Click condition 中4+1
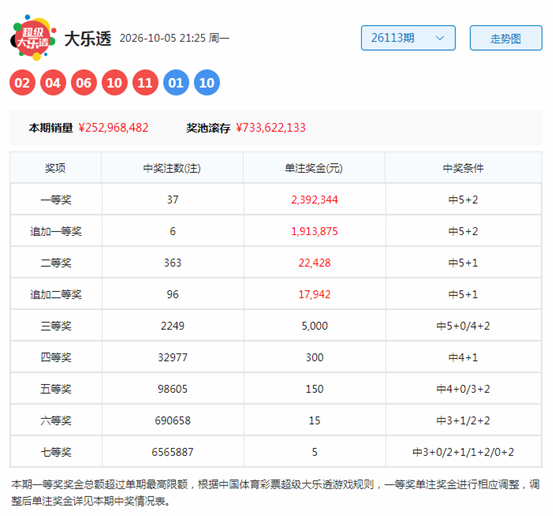553x516 pixels. pos(463,358)
